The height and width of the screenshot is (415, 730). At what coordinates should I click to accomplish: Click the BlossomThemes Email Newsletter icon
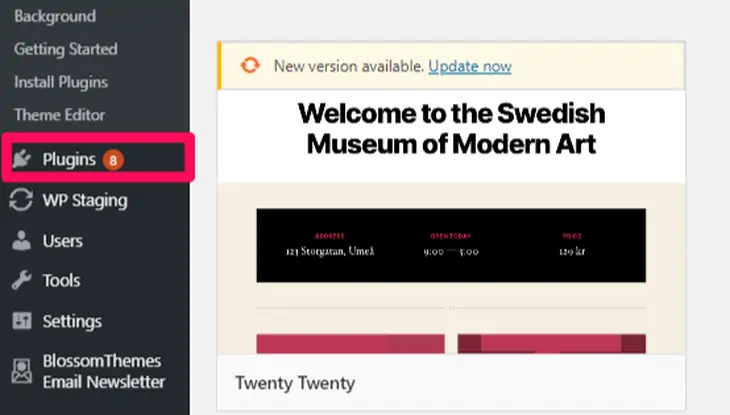[x=21, y=371]
